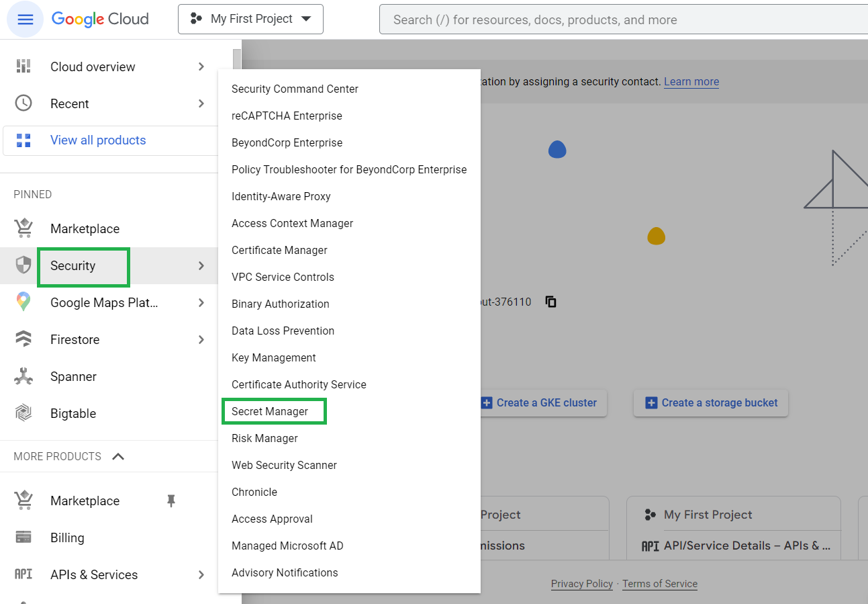Select Risk Manager
Viewport: 868px width, 604px height.
pos(264,438)
